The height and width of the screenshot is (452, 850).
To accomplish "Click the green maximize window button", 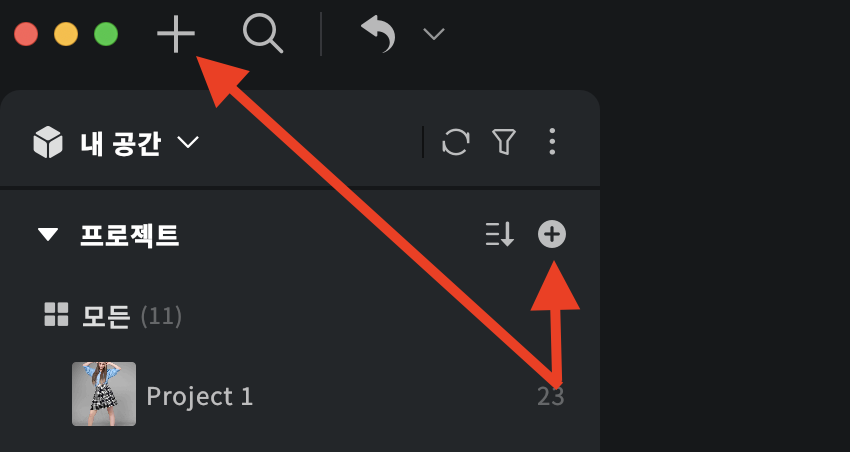I will point(106,34).
